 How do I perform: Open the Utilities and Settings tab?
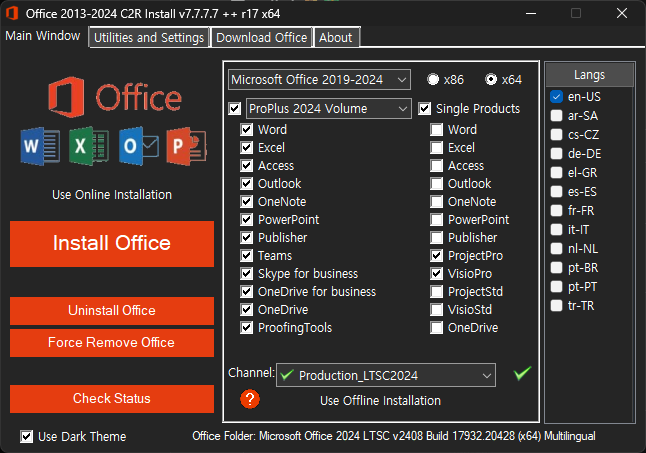coord(149,37)
